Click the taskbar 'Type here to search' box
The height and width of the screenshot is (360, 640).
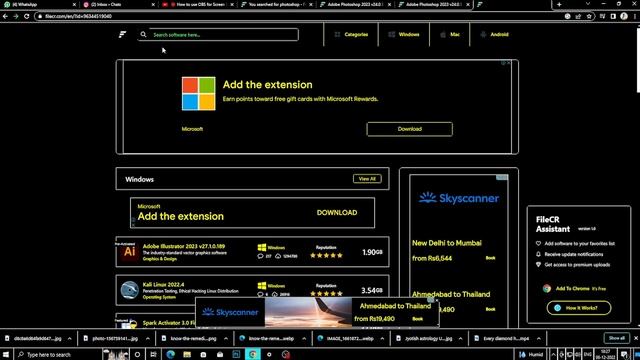(57, 354)
